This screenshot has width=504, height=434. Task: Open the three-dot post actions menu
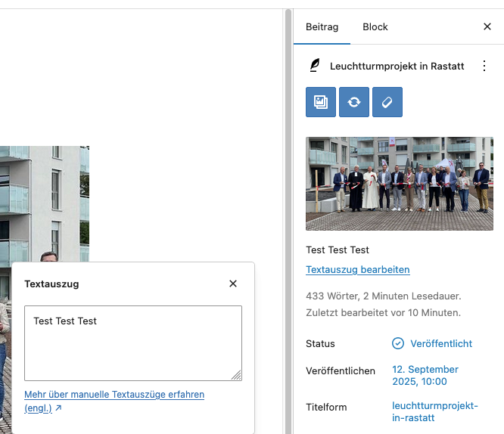click(x=484, y=67)
